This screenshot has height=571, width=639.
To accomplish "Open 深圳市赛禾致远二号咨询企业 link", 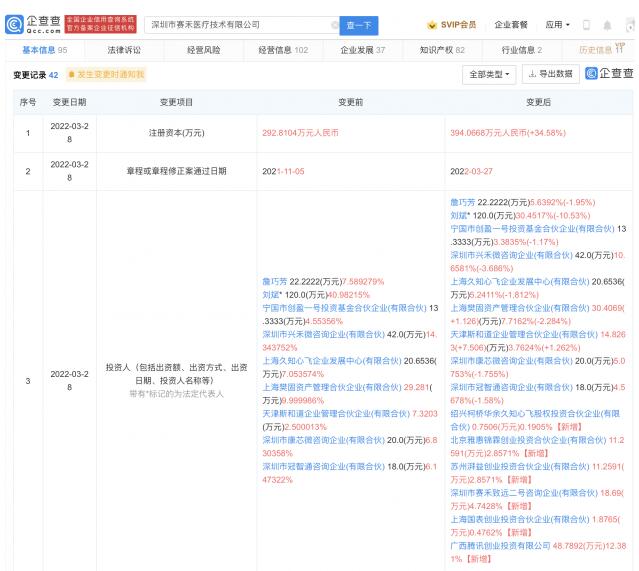I will click(524, 493).
